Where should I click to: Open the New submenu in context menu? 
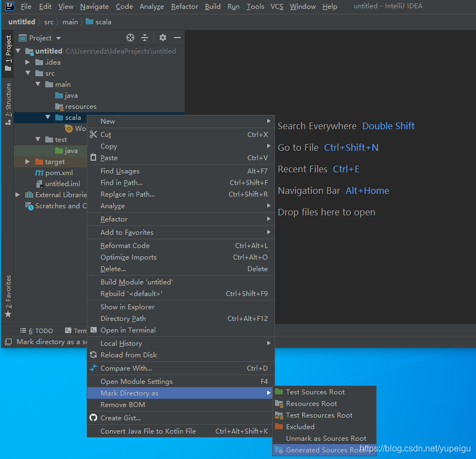point(181,121)
